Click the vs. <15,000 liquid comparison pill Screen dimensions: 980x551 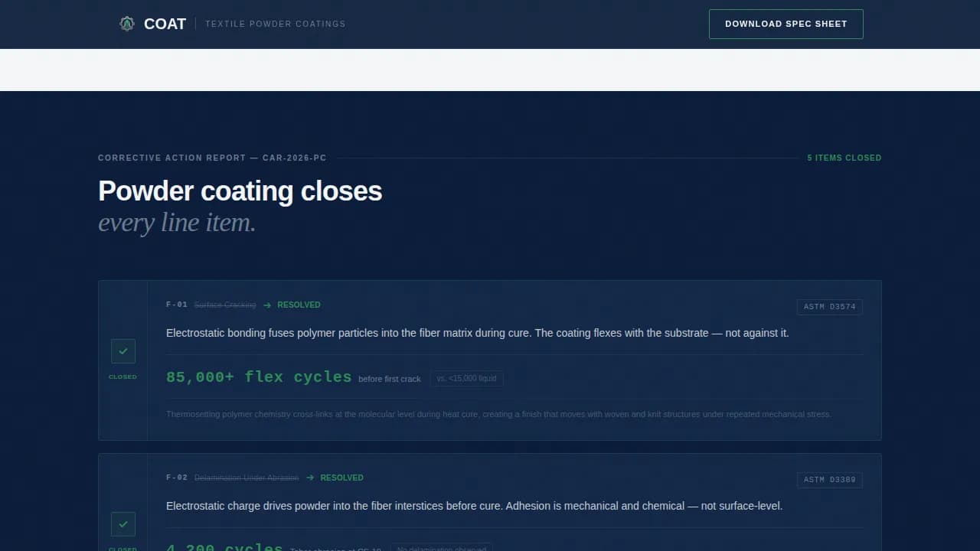(467, 378)
